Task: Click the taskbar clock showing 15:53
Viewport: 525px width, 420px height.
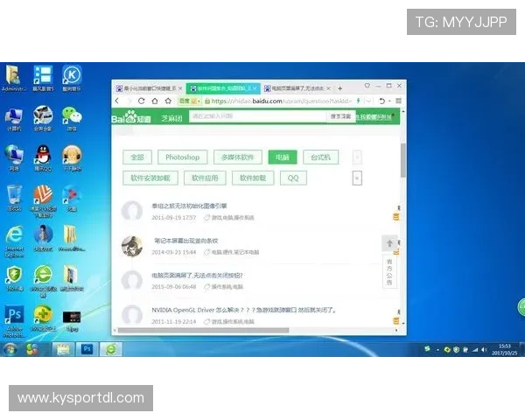Action: point(505,349)
